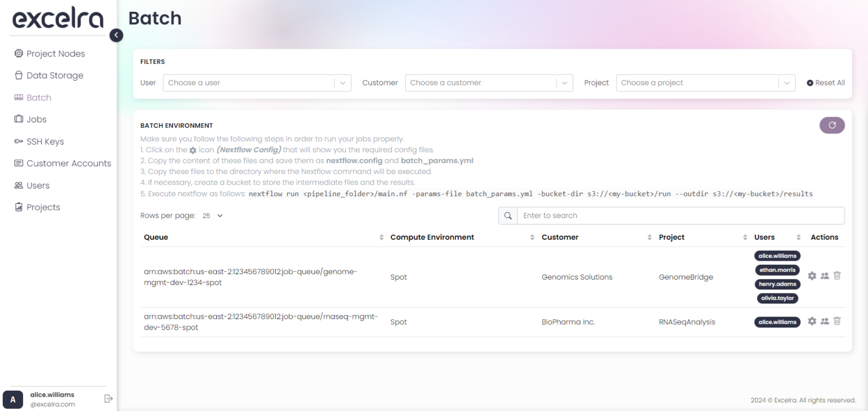
Task: Refresh the batch environment list
Action: coord(832,126)
